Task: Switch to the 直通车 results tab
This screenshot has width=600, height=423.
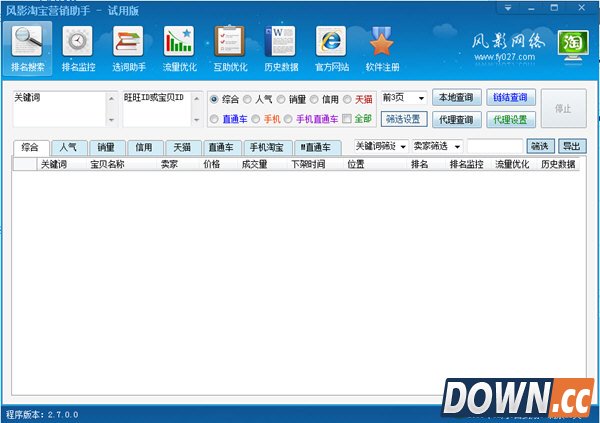Action: pos(222,147)
